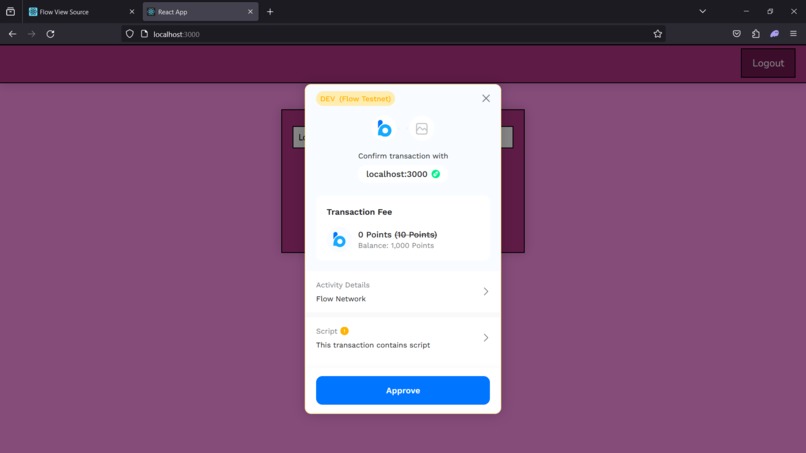Select the React App tab

200,11
